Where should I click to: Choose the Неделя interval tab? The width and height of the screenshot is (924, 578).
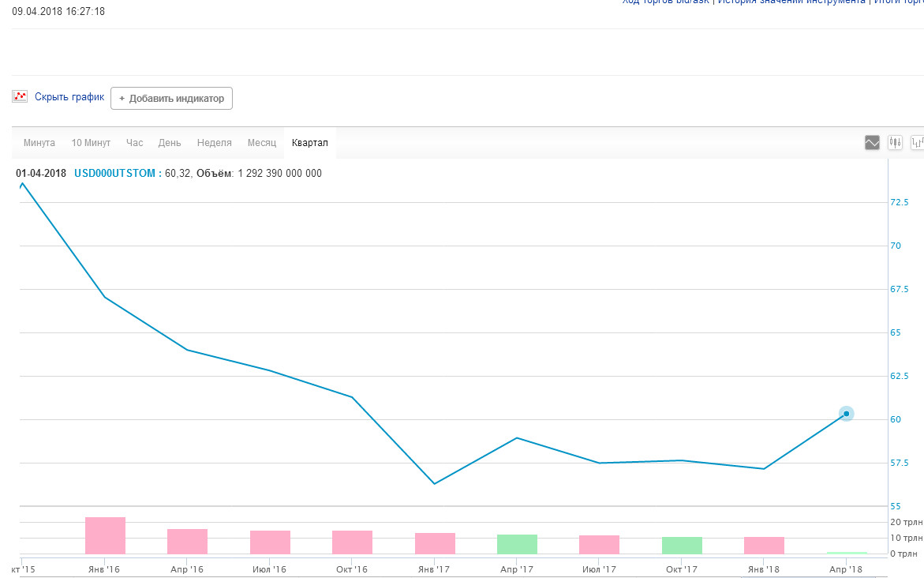coord(215,143)
